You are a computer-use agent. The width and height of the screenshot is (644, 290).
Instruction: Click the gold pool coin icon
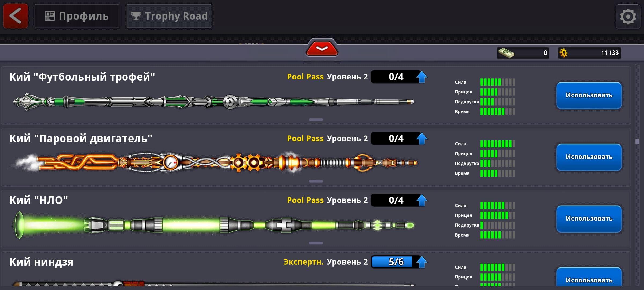[563, 53]
